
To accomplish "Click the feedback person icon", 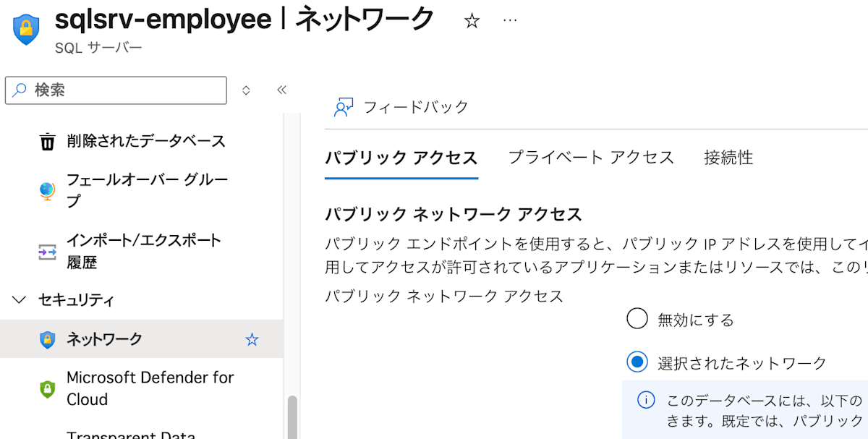I will point(343,107).
